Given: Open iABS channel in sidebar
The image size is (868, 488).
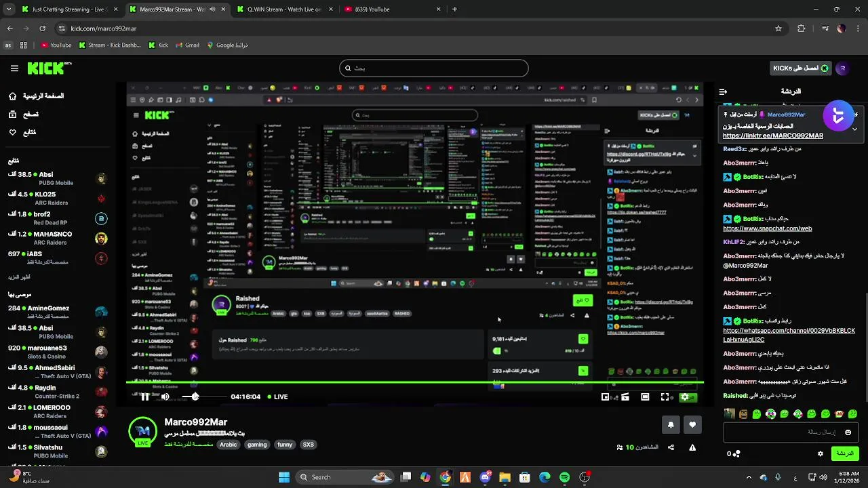Looking at the screenshot, I should tap(58, 258).
